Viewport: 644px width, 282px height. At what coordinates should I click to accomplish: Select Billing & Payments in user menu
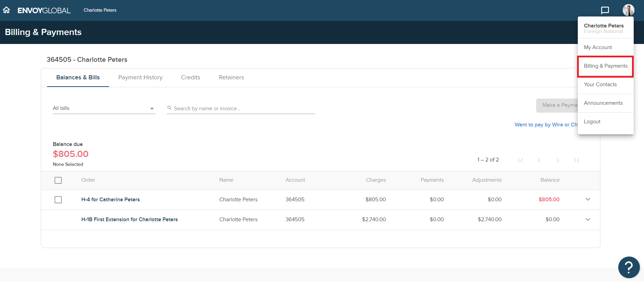click(x=606, y=66)
